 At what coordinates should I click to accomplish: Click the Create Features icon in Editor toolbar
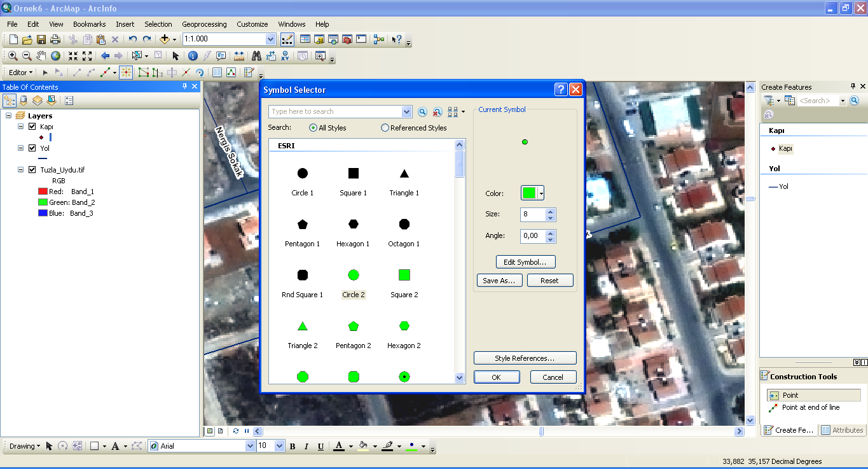(249, 73)
